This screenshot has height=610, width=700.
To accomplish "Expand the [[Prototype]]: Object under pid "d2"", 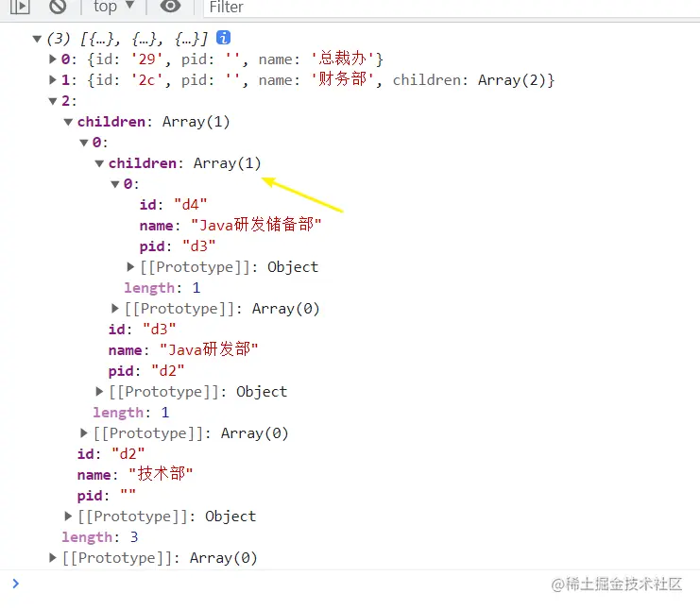I will point(99,391).
